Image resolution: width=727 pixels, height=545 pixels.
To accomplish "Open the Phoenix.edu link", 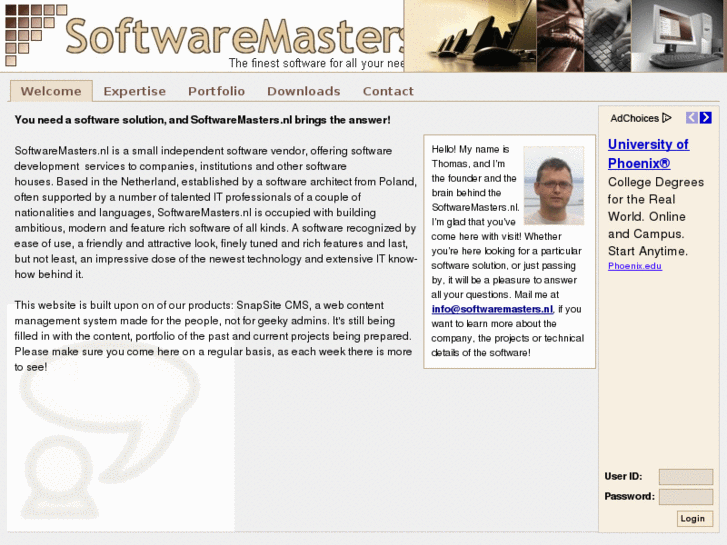I will click(635, 266).
